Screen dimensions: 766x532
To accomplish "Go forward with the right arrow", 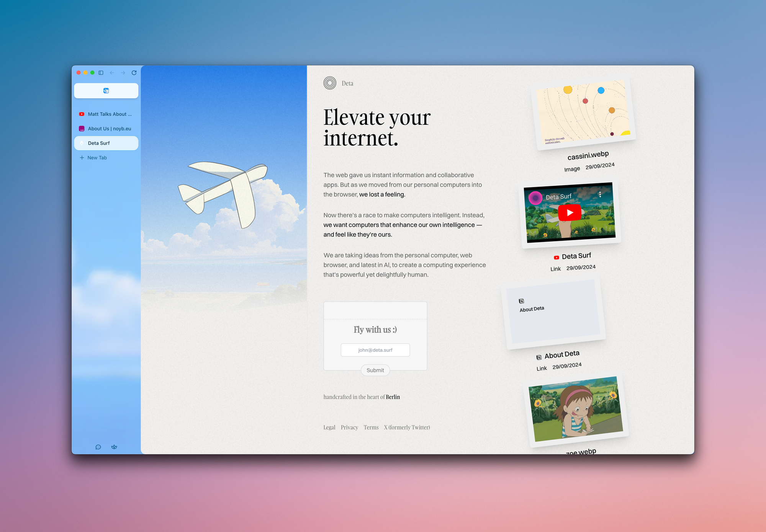I will 123,73.
